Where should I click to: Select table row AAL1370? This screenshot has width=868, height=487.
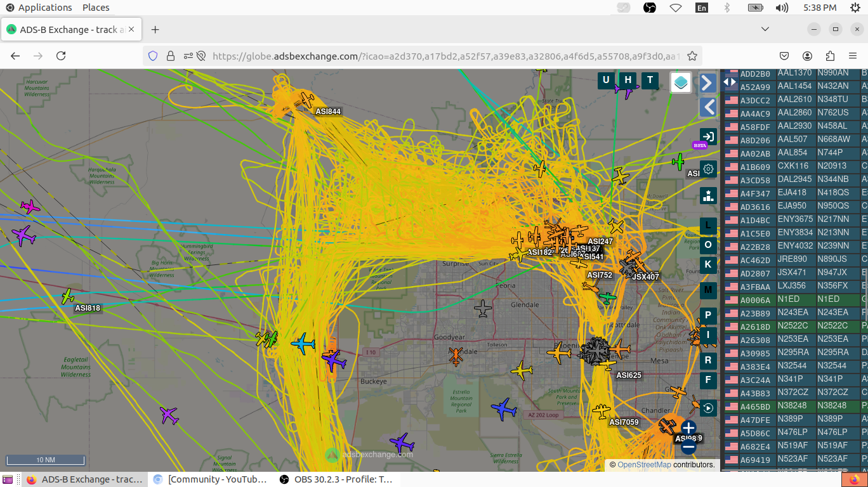(794, 74)
